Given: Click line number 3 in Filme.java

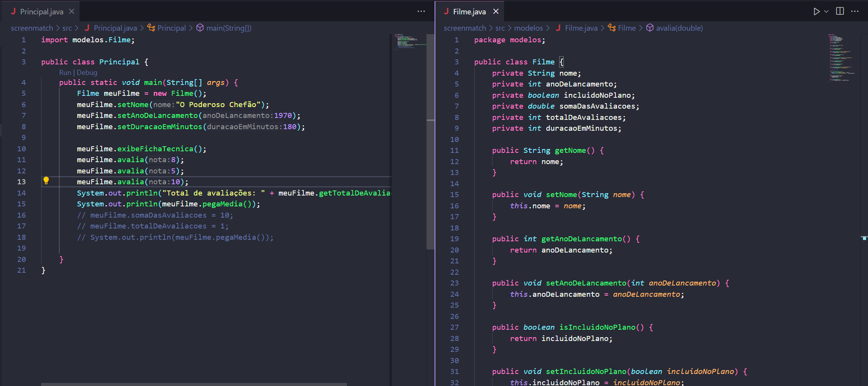Looking at the screenshot, I should 457,62.
